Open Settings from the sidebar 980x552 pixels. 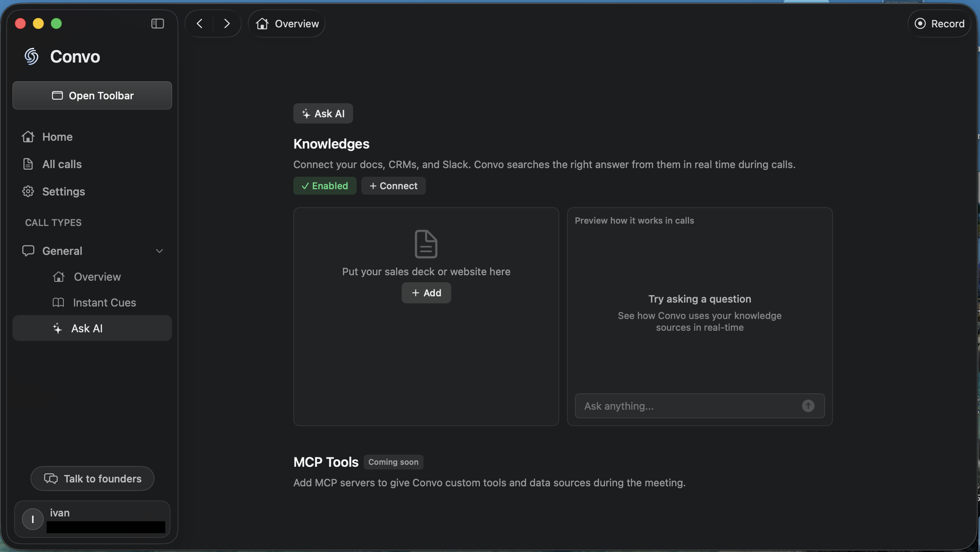[x=63, y=192]
